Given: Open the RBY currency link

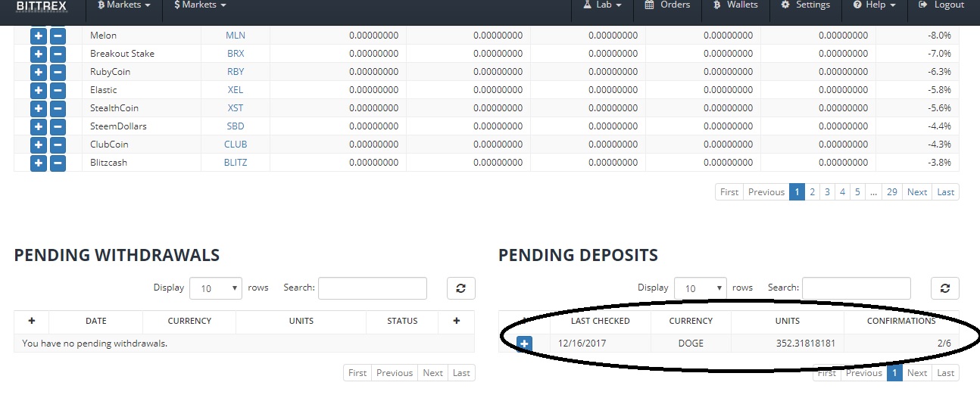Looking at the screenshot, I should (236, 72).
